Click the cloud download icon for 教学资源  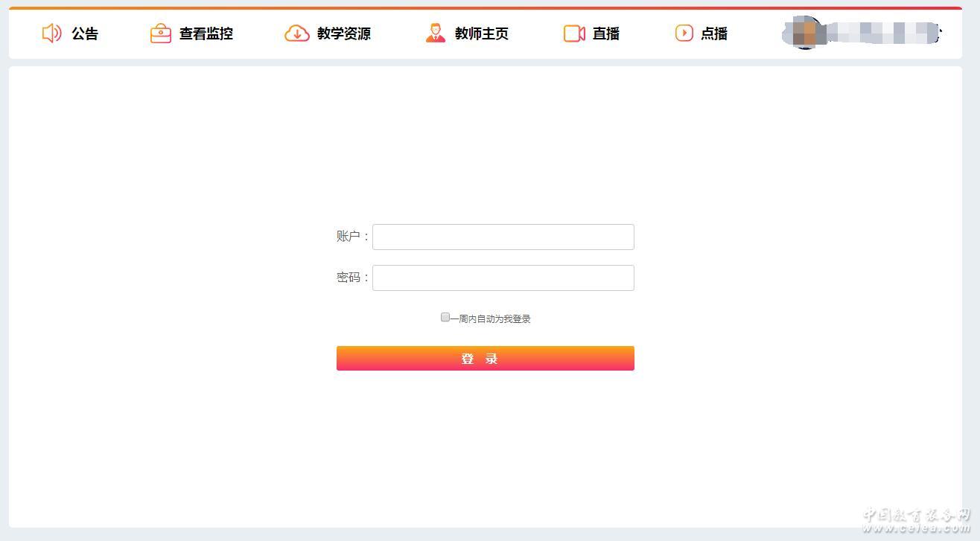coord(297,33)
